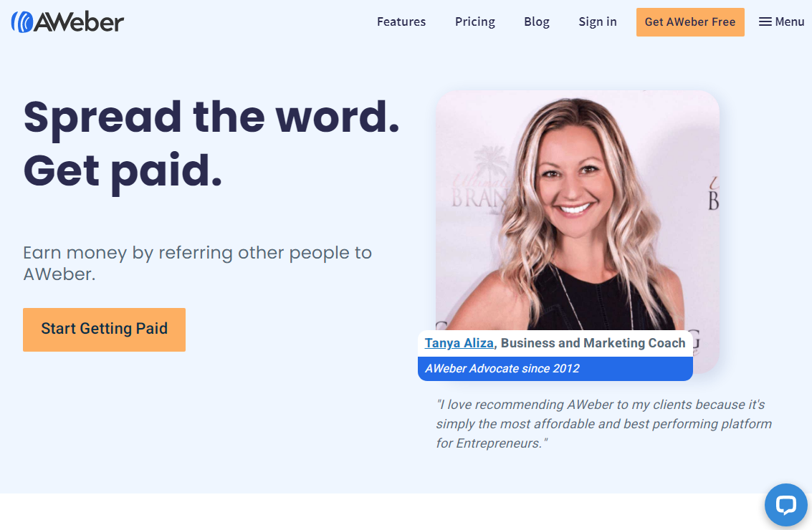Click the AWeber Advocate since 2012 banner

(x=555, y=369)
